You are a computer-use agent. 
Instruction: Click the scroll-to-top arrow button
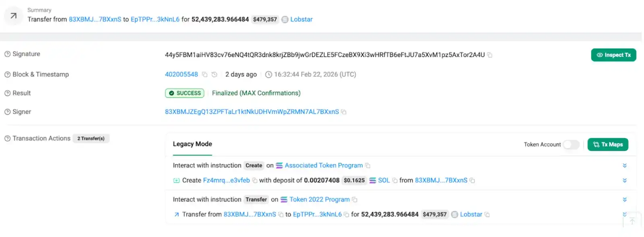[632, 221]
